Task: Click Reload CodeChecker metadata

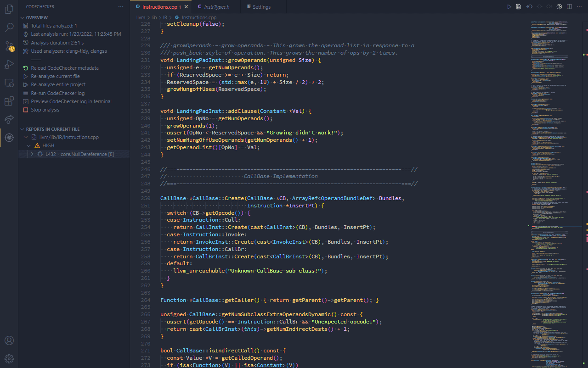Action: point(64,68)
